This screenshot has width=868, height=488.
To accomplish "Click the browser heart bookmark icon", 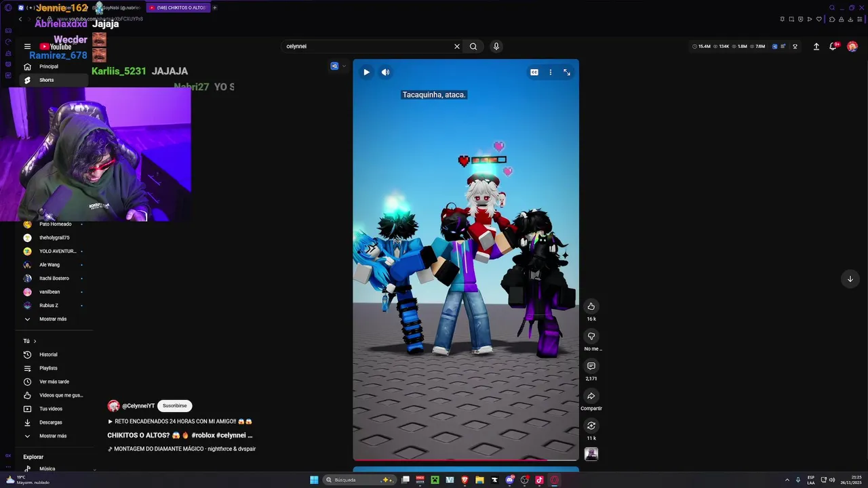I will pos(818,19).
